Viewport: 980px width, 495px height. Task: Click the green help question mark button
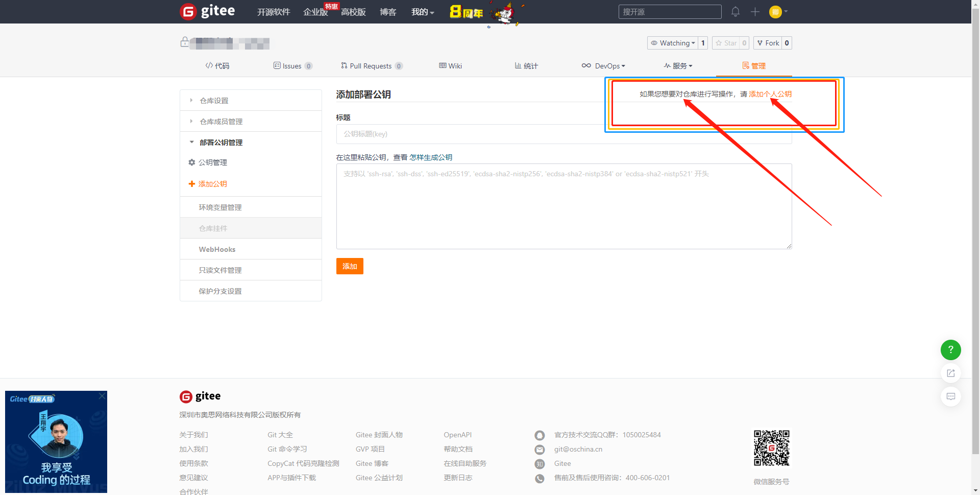click(x=950, y=350)
